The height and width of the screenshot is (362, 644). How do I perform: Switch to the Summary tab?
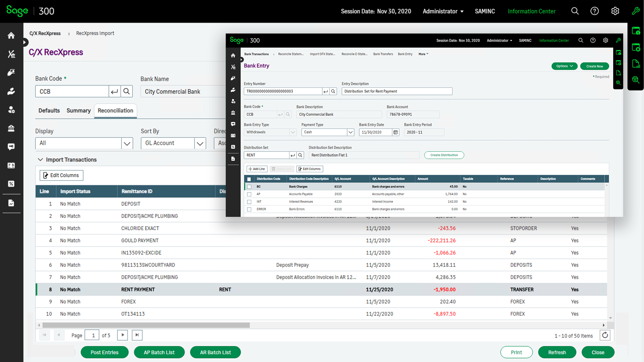tap(78, 111)
